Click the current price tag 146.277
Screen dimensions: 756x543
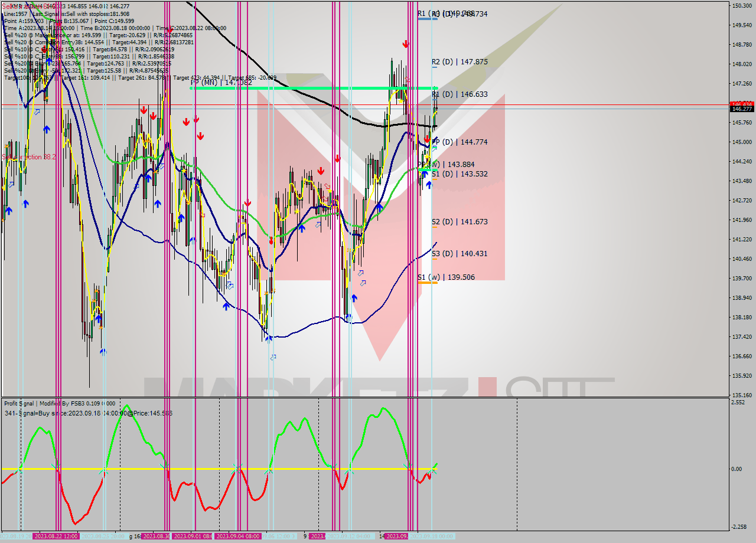click(742, 109)
